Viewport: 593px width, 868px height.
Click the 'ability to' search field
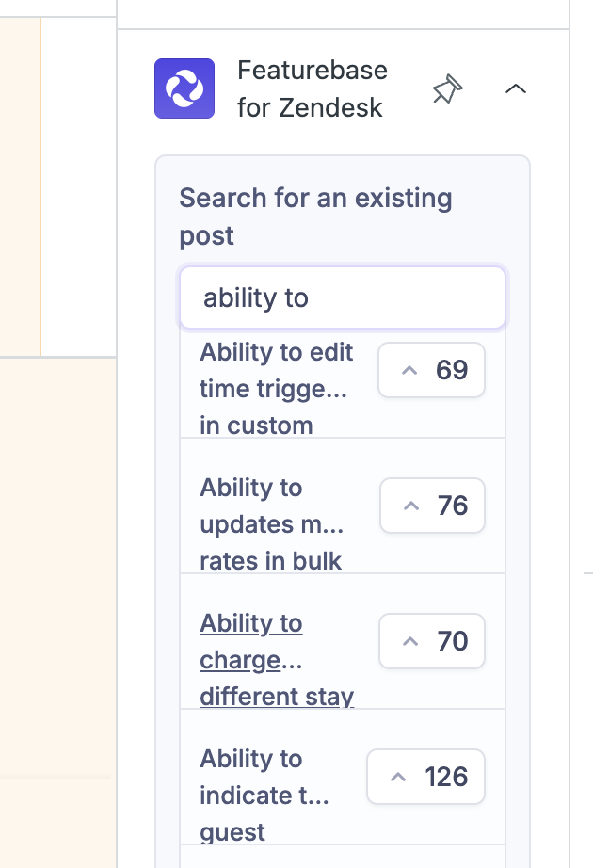[343, 298]
